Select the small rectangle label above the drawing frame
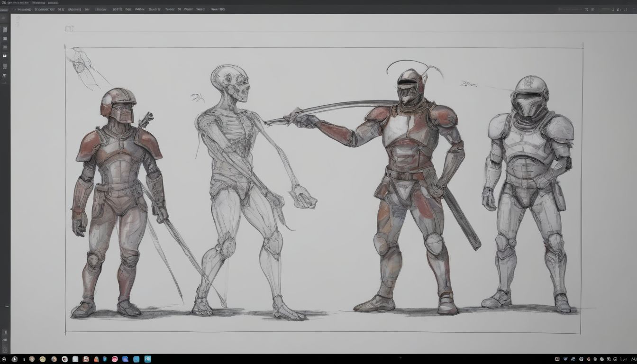The height and width of the screenshot is (364, 637). click(x=69, y=28)
